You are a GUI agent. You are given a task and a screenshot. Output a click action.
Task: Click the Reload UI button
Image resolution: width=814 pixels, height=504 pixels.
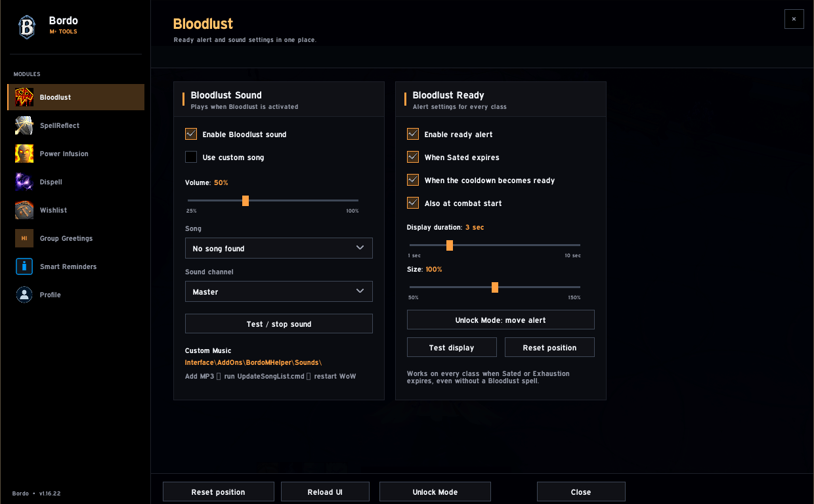coord(325,492)
